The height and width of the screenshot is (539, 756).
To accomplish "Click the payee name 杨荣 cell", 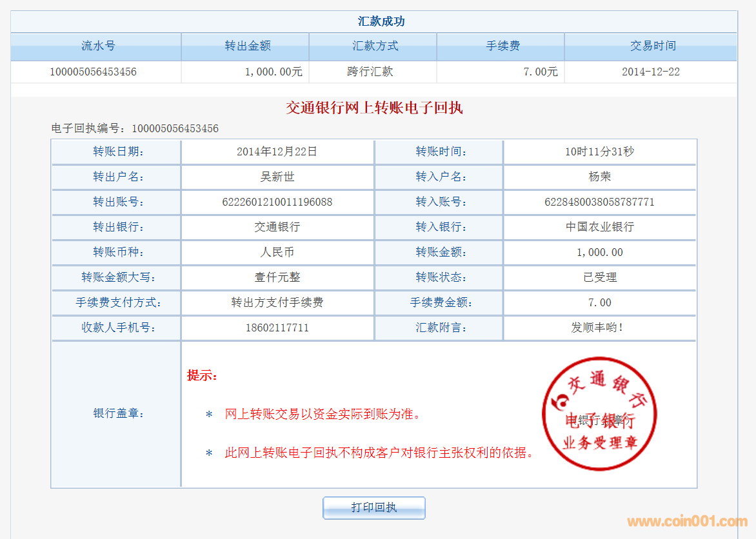I will (599, 177).
